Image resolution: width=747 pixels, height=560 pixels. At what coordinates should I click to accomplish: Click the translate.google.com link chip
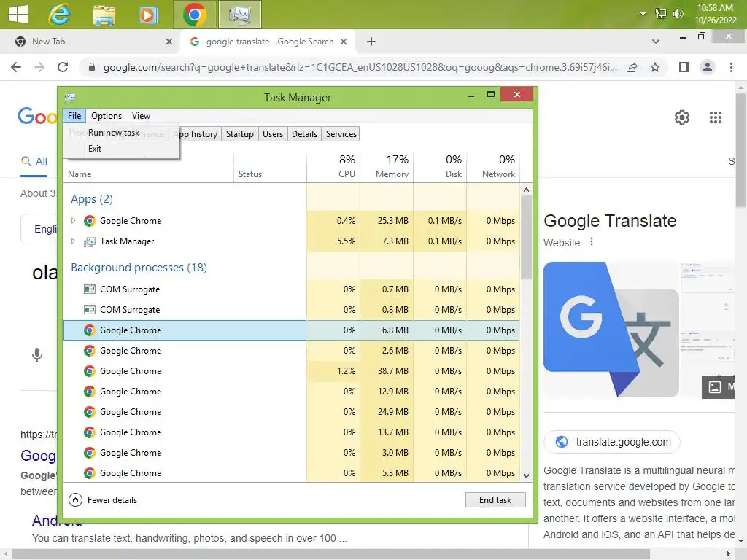(x=612, y=442)
